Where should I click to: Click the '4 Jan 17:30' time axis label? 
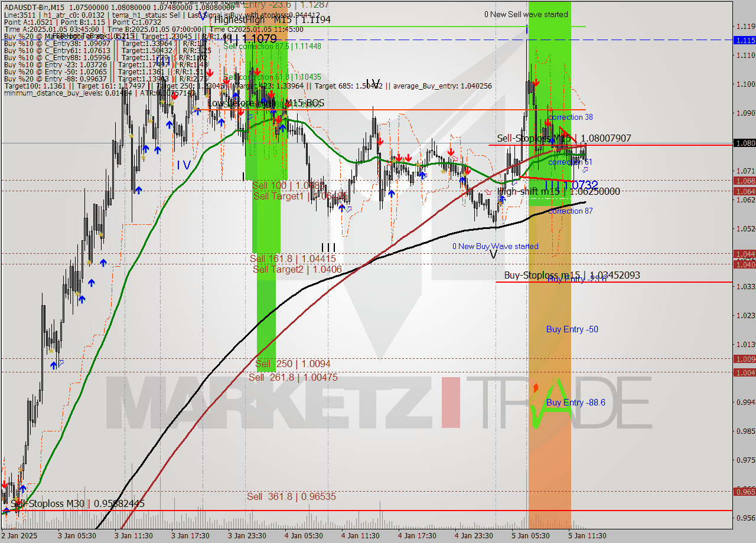pyautogui.click(x=417, y=536)
